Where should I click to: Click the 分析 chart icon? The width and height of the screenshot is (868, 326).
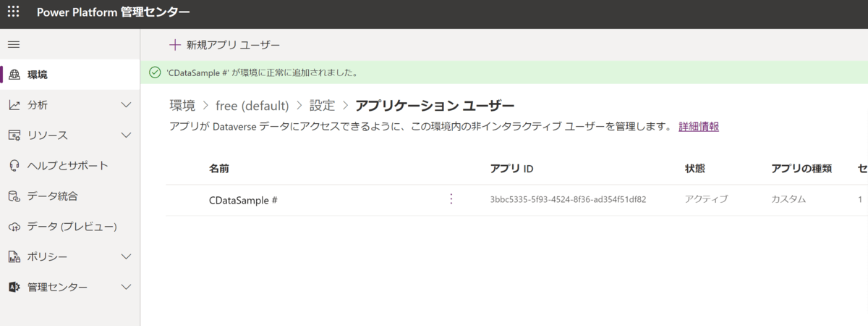[14, 105]
